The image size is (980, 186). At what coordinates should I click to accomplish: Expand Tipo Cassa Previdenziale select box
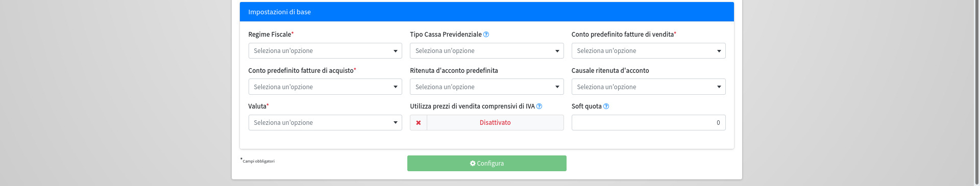487,51
